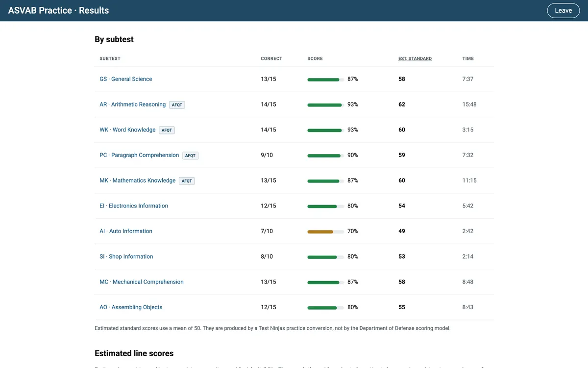
Task: Click General Science 87% score bar
Action: 325,79
